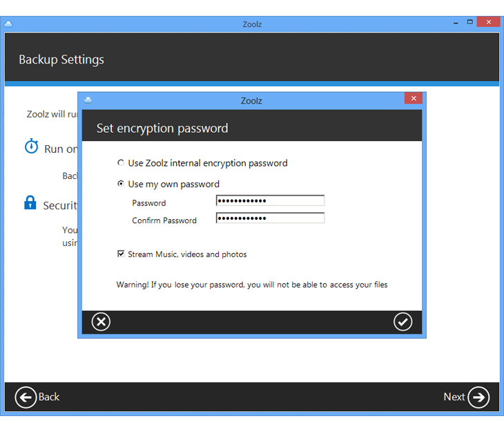Uncheck Stream Music, videos and photos
The image size is (504, 432).
click(121, 254)
